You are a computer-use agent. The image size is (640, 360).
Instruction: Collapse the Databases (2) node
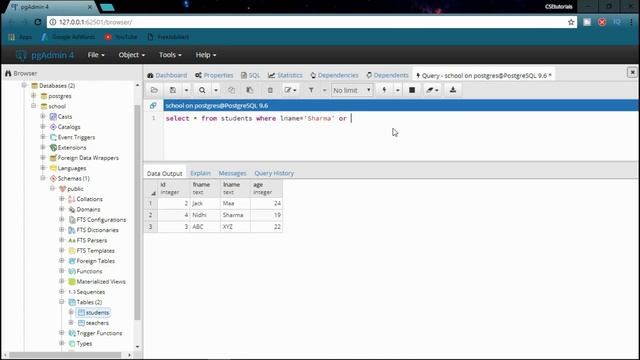[24, 85]
